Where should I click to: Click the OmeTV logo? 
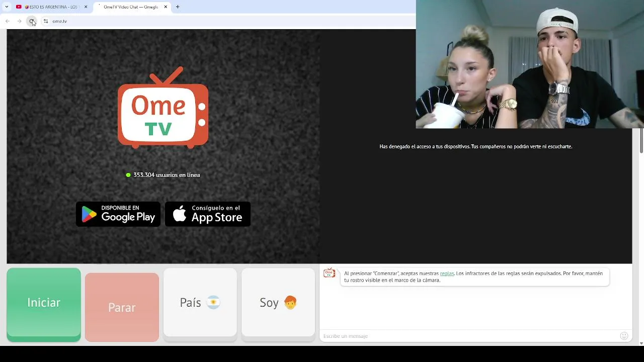pos(163,108)
